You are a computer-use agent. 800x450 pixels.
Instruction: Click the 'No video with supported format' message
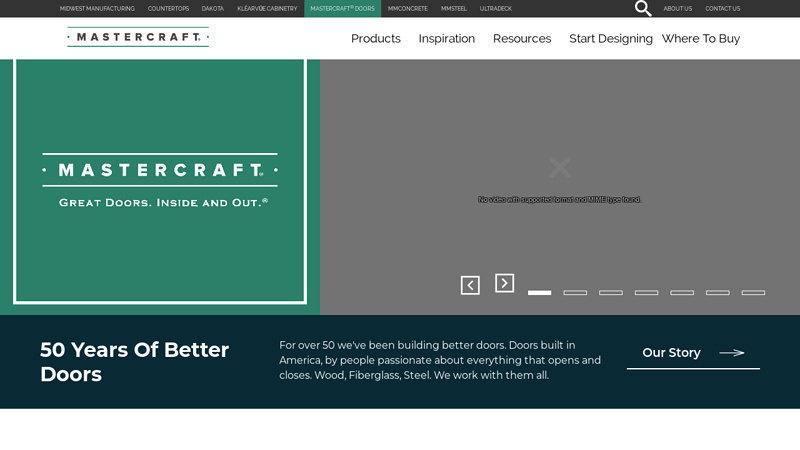click(559, 199)
